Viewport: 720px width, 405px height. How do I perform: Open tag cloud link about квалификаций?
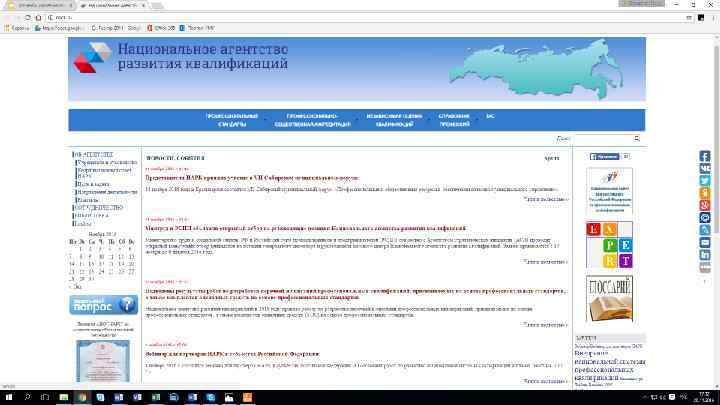click(610, 366)
